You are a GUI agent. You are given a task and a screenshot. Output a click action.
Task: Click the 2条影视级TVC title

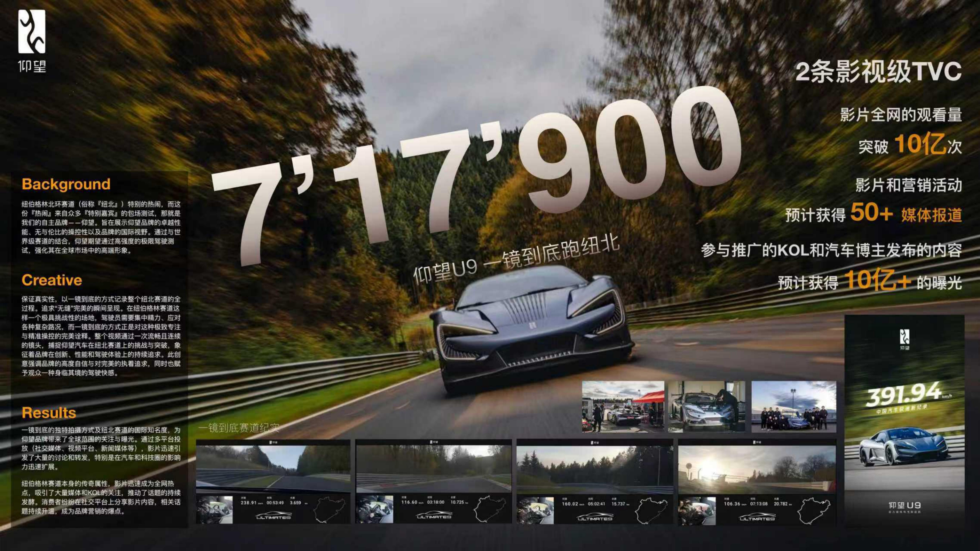[x=878, y=72]
